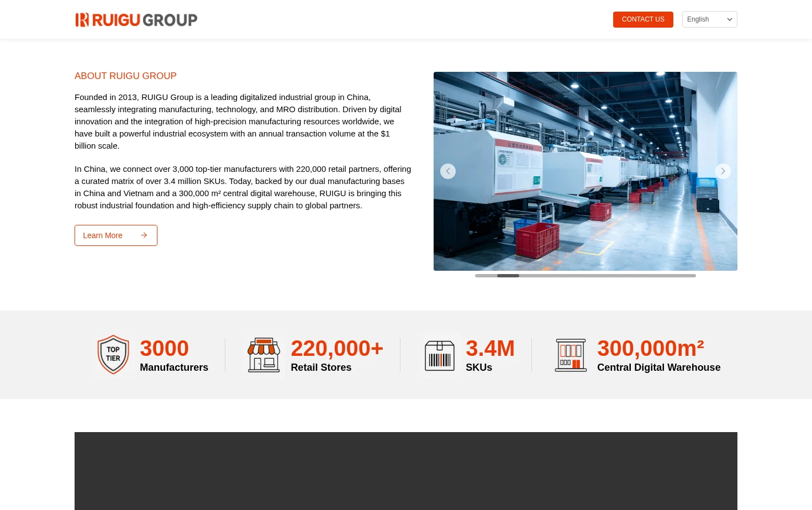Show the previous carousel image
This screenshot has width=812, height=510.
[448, 171]
